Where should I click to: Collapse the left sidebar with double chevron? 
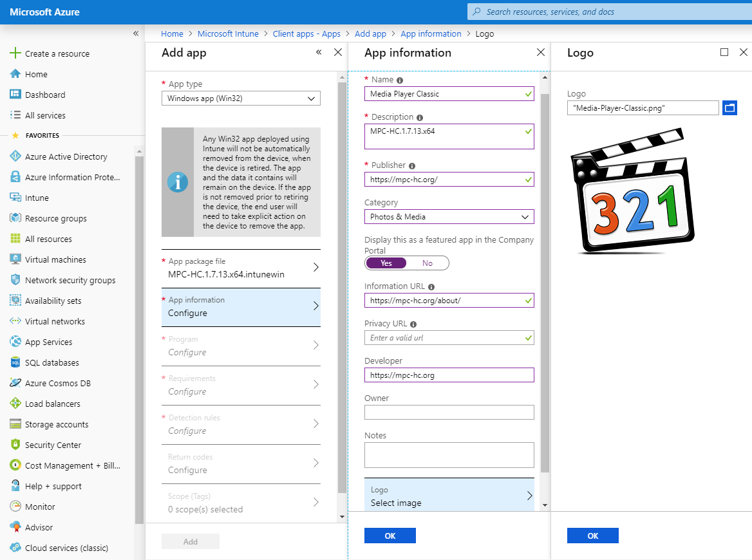(x=136, y=33)
